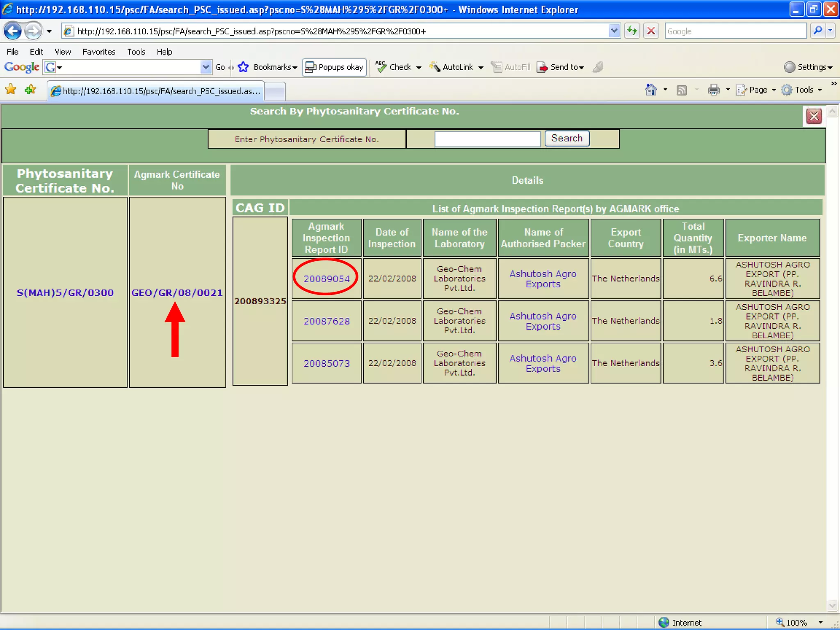Toggle the Popups okay button
The image size is (840, 630).
334,67
